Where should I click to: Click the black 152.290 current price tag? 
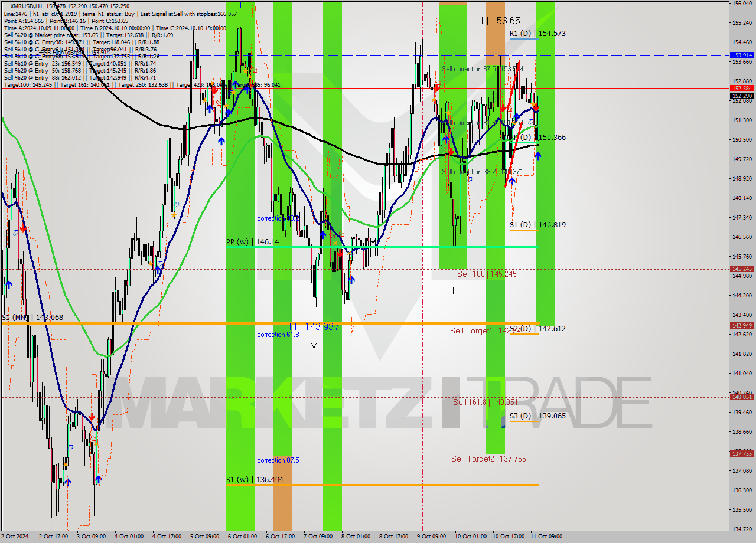click(742, 96)
